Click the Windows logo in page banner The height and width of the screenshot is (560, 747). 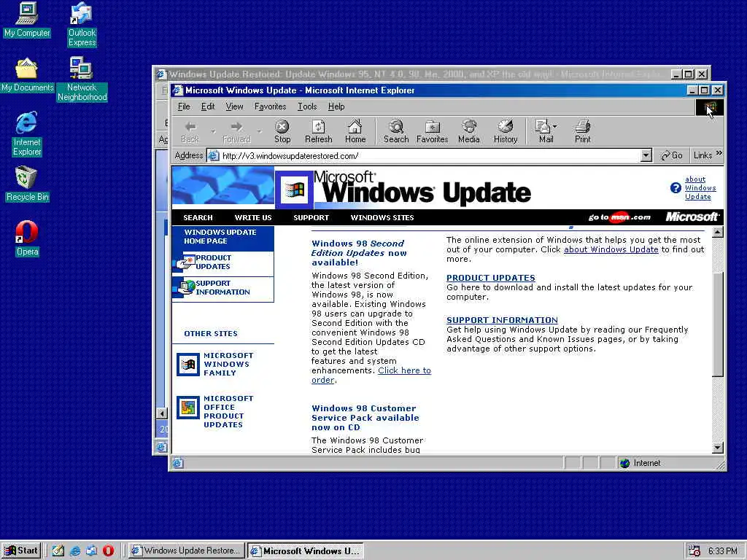click(x=295, y=190)
